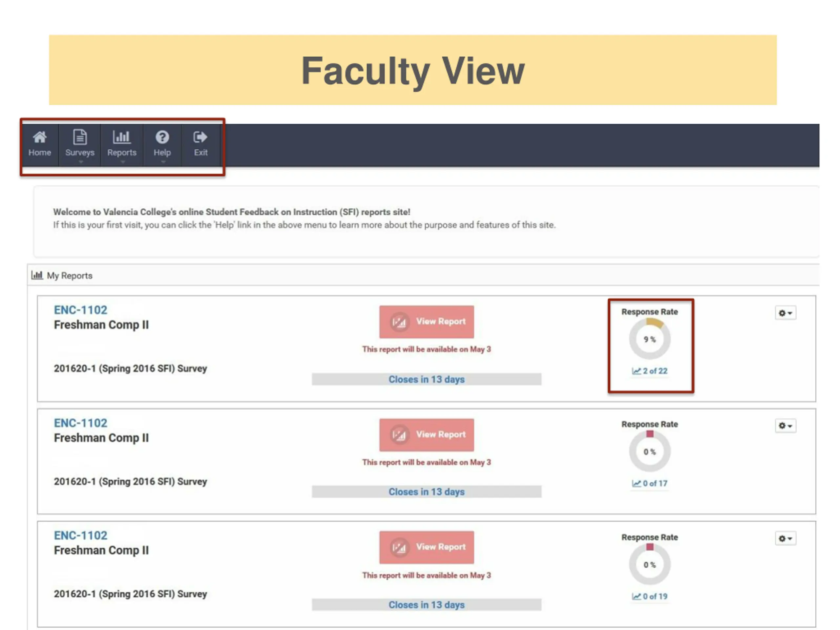This screenshot has height=630, width=840.
Task: Open the Reports menu
Action: [122, 145]
